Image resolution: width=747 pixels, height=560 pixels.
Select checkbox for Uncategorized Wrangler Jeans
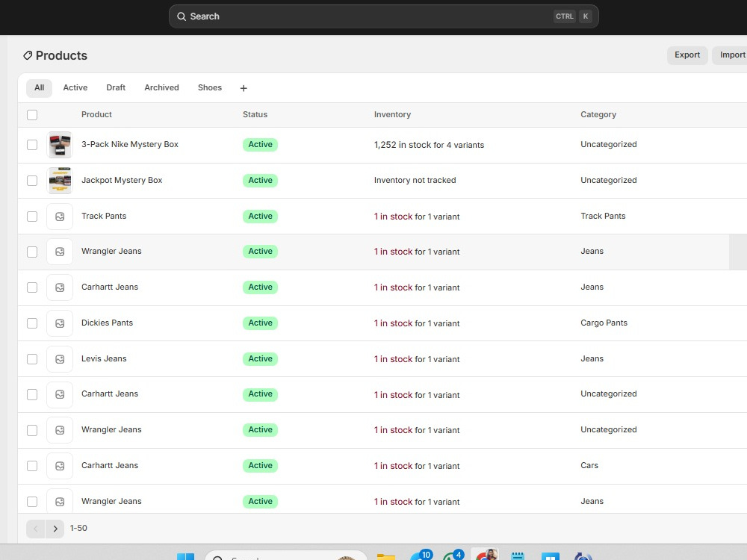32,430
